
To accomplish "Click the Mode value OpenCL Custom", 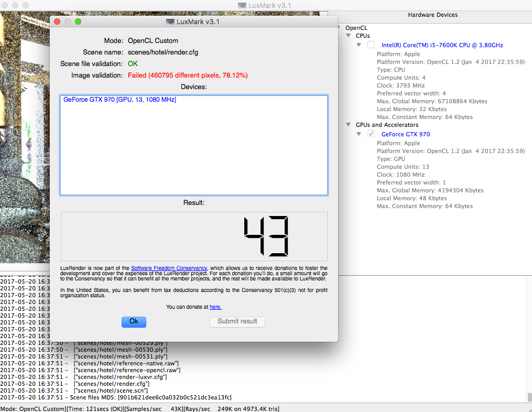I will coord(153,41).
